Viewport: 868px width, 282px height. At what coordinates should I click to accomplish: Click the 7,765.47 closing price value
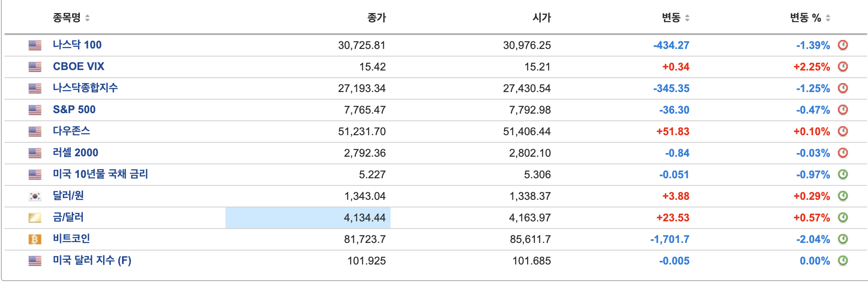coord(365,110)
